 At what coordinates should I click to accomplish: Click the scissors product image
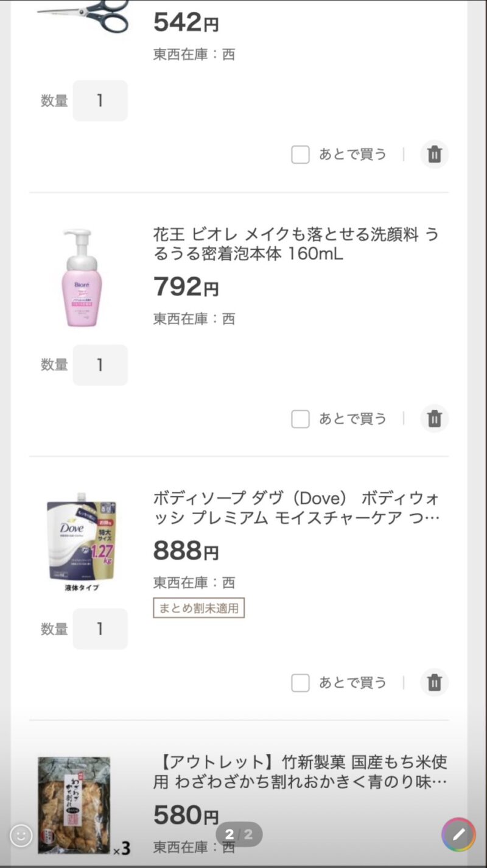click(x=83, y=16)
